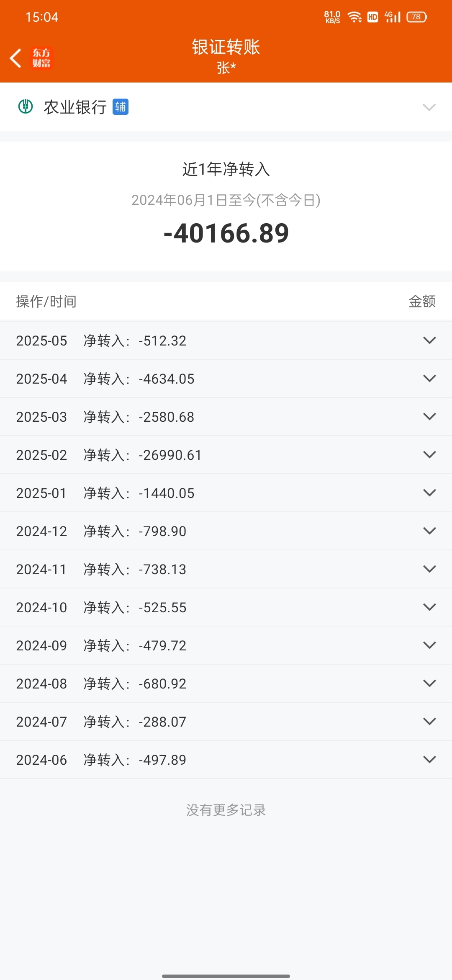The image size is (452, 980).
Task: Open the 2025-03 net transfer -2580.68 row
Action: 226,417
